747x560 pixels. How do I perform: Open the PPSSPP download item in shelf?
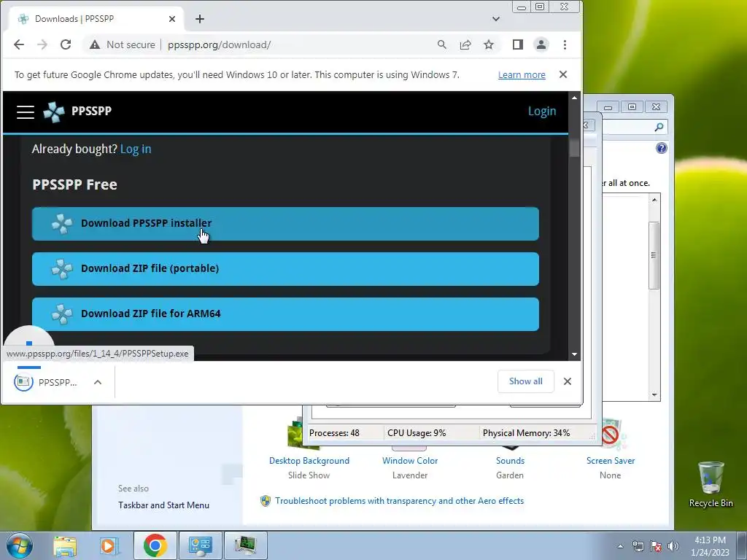(46, 382)
